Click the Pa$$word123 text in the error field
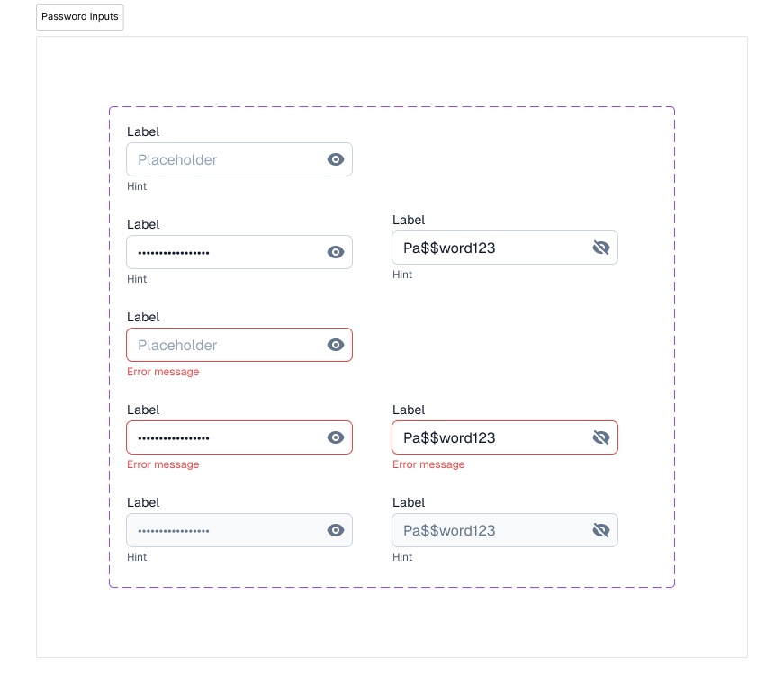 coord(449,438)
